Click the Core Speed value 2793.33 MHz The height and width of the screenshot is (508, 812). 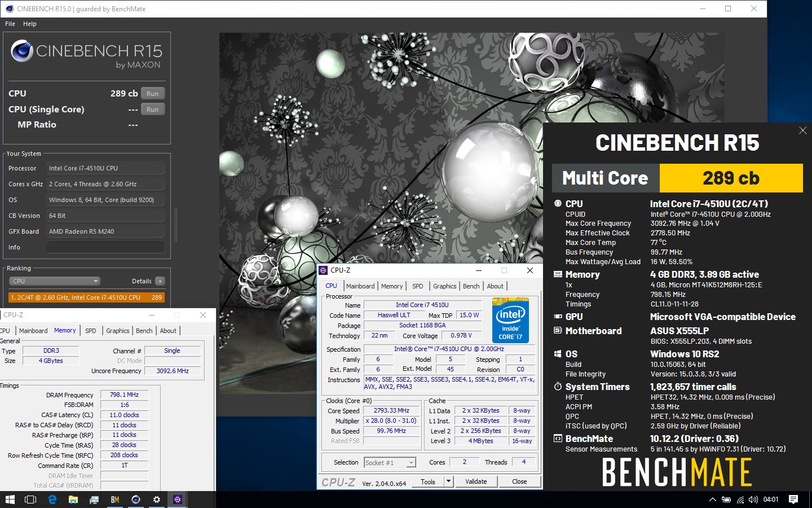click(392, 410)
